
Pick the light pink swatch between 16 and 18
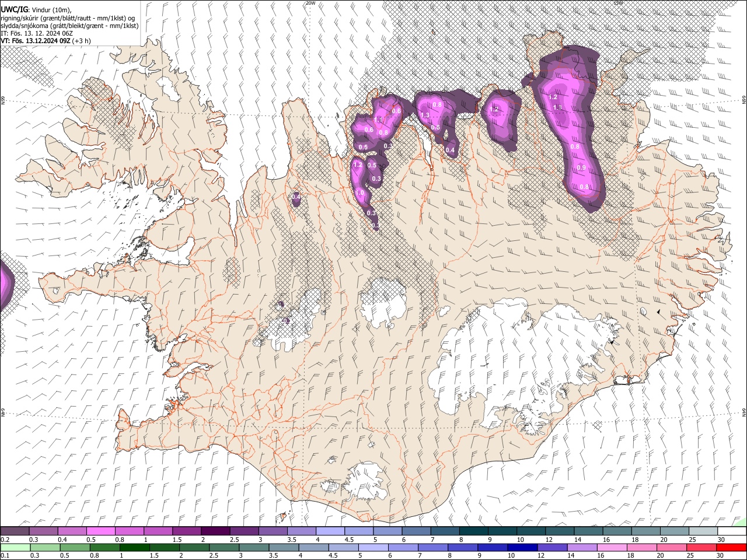[x=612, y=547]
